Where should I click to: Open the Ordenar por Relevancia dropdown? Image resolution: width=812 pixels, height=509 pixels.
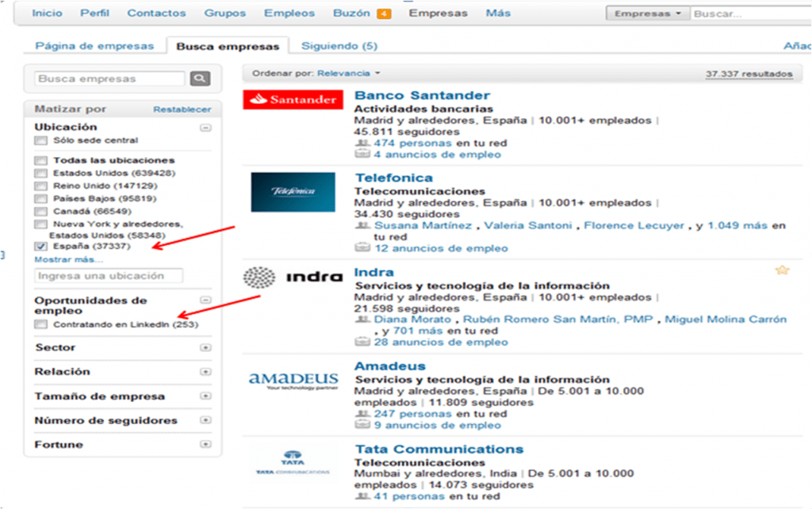click(x=349, y=73)
